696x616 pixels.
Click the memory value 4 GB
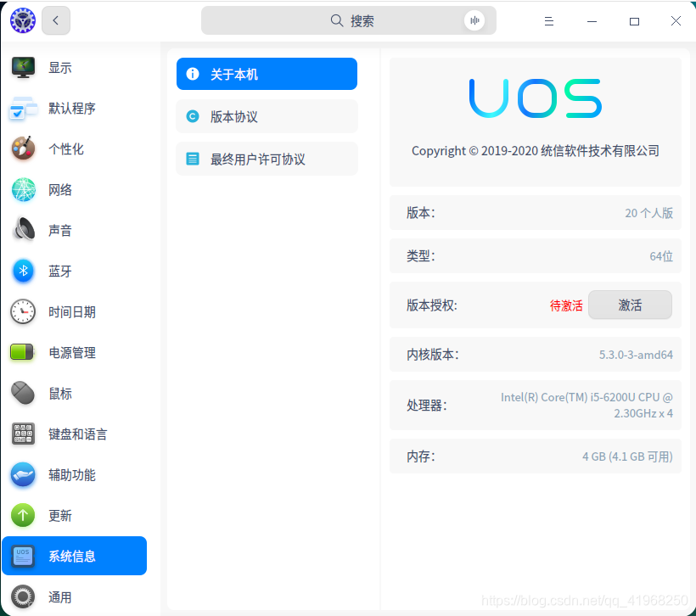click(x=627, y=456)
